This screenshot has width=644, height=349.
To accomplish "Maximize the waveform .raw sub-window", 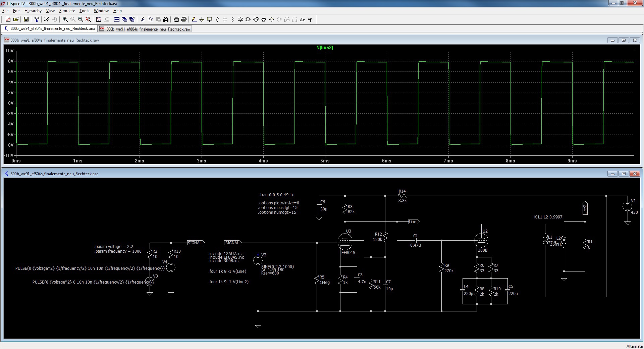I will point(624,40).
